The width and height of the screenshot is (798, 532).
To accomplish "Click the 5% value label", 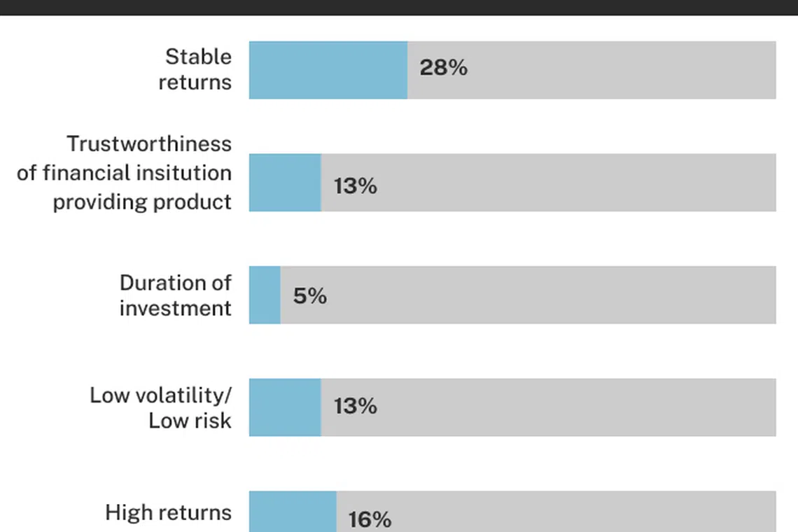I will pos(309,296).
